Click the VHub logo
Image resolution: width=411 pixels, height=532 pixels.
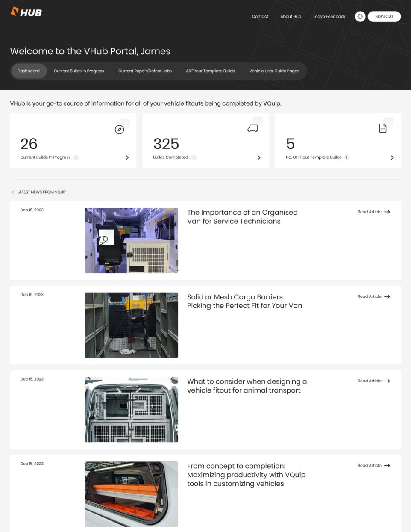26,12
